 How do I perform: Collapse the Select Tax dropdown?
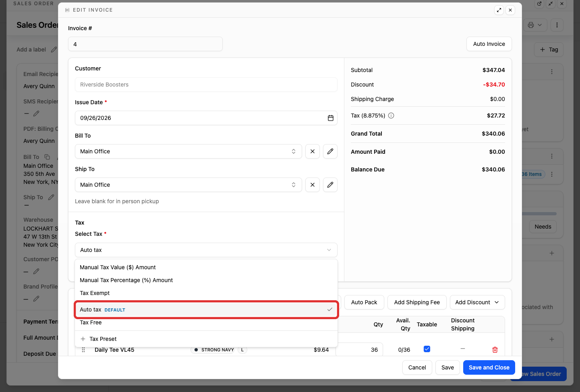pyautogui.click(x=206, y=250)
